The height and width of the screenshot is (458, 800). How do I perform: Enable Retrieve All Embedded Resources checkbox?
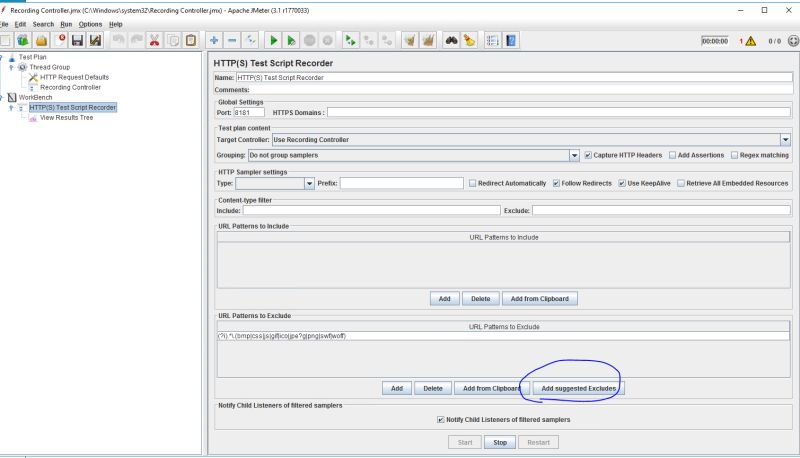(x=681, y=183)
